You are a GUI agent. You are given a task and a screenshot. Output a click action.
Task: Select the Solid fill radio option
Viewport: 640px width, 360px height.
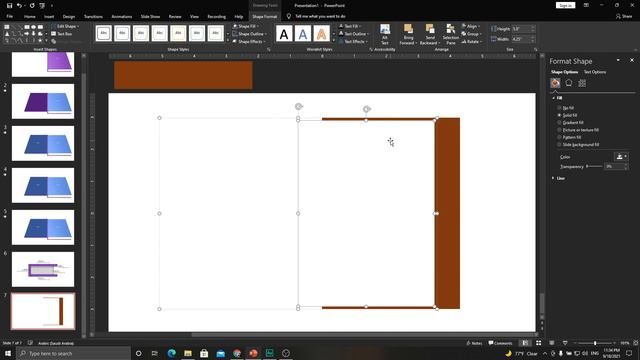567,115
